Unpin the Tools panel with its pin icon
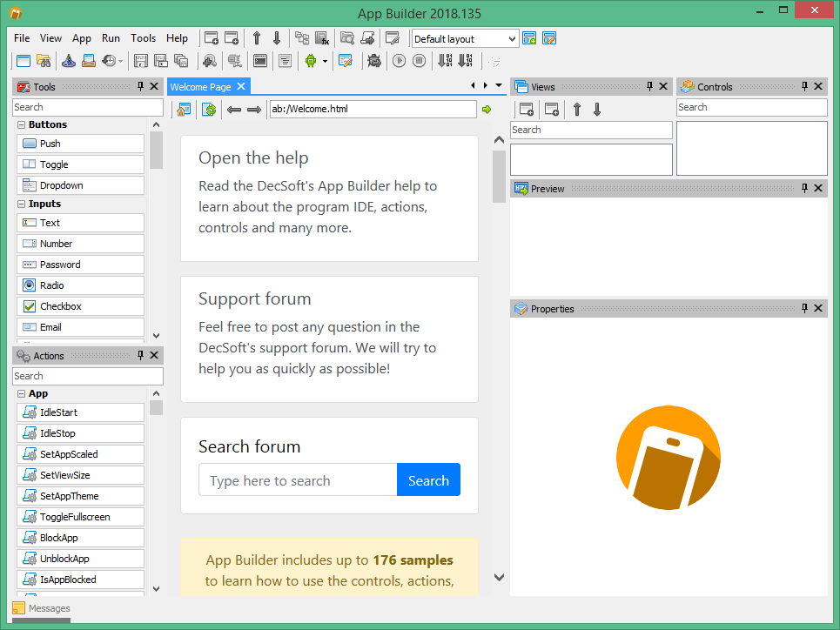This screenshot has height=630, width=840. (140, 86)
